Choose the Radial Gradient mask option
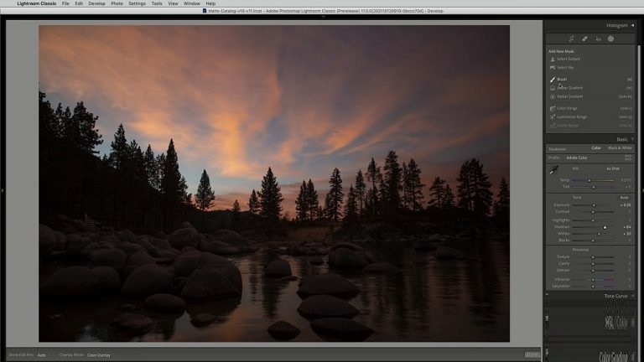This screenshot has width=644, height=362. 569,96
